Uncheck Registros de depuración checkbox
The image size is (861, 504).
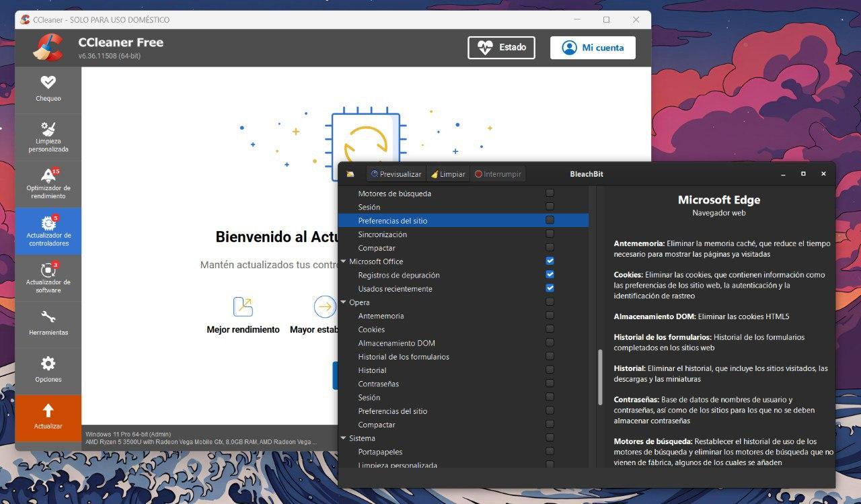550,275
